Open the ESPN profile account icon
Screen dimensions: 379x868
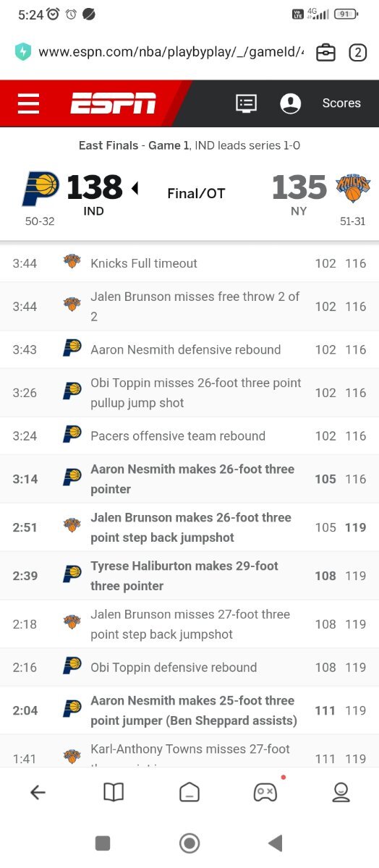pos(290,103)
